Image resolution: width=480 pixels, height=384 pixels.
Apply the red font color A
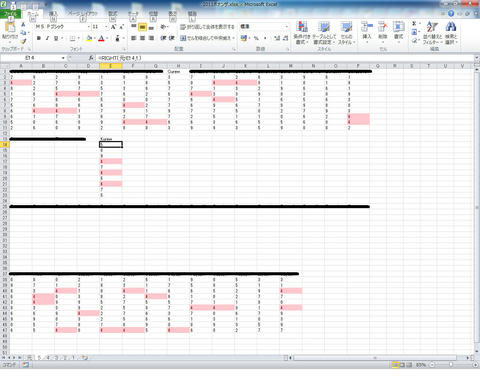(x=101, y=38)
